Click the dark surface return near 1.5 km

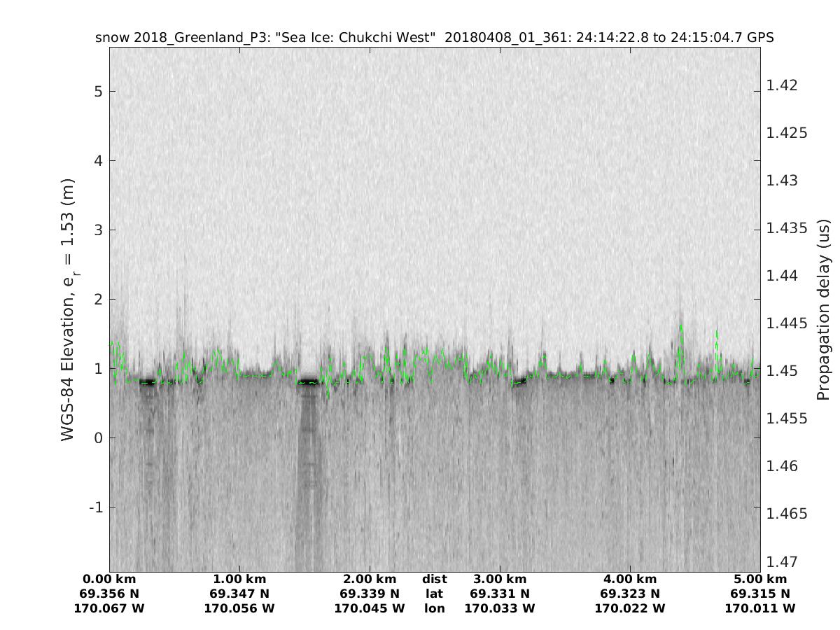pos(308,382)
